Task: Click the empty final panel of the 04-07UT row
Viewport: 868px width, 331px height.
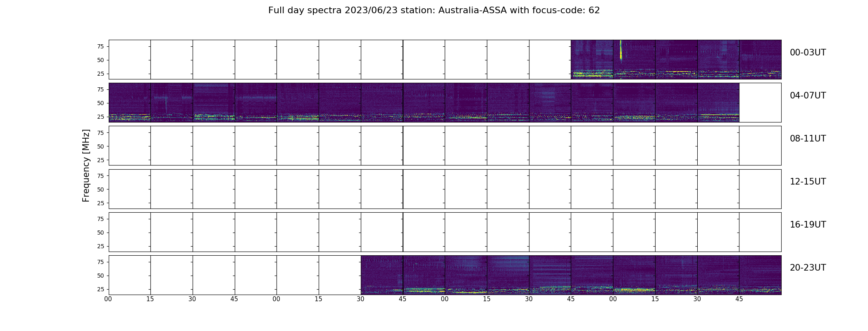Action: pos(760,103)
